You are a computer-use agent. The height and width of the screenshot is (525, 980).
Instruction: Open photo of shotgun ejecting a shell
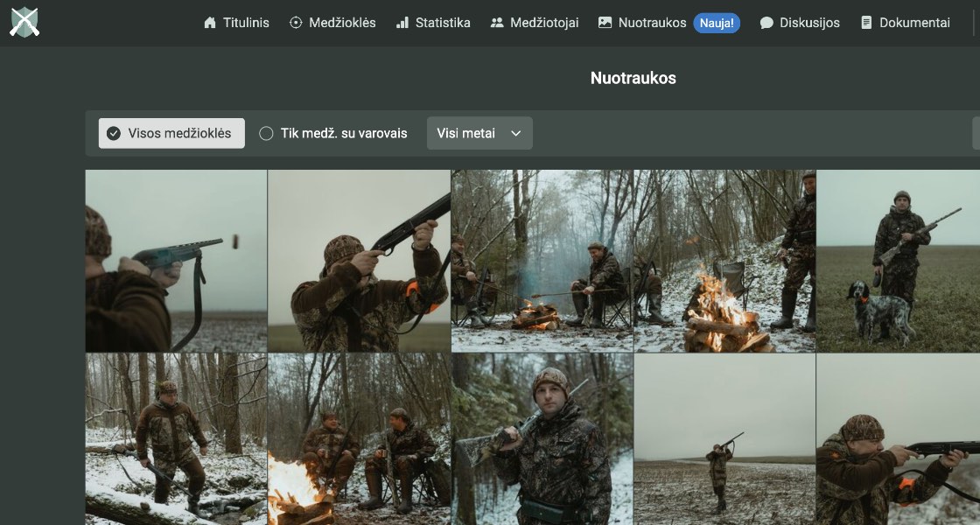click(176, 261)
